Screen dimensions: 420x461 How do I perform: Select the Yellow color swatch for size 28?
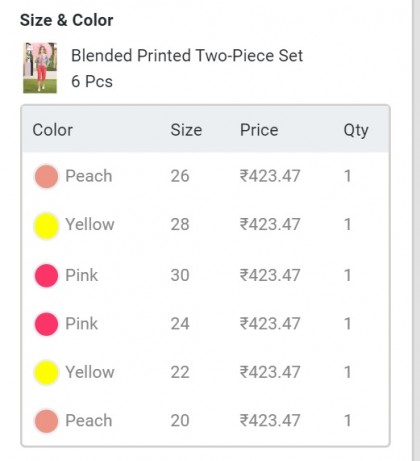click(46, 226)
